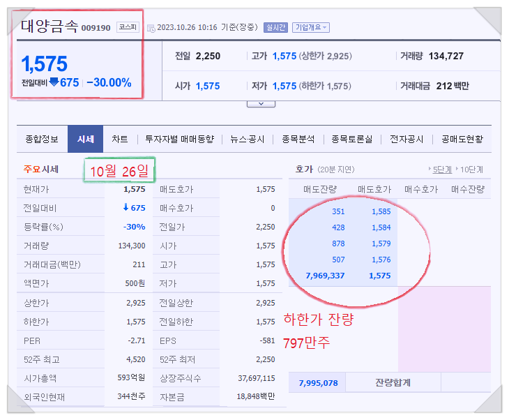Click the 액면가 value 500원
Viewport: 509px width, 420px height.
point(135,283)
